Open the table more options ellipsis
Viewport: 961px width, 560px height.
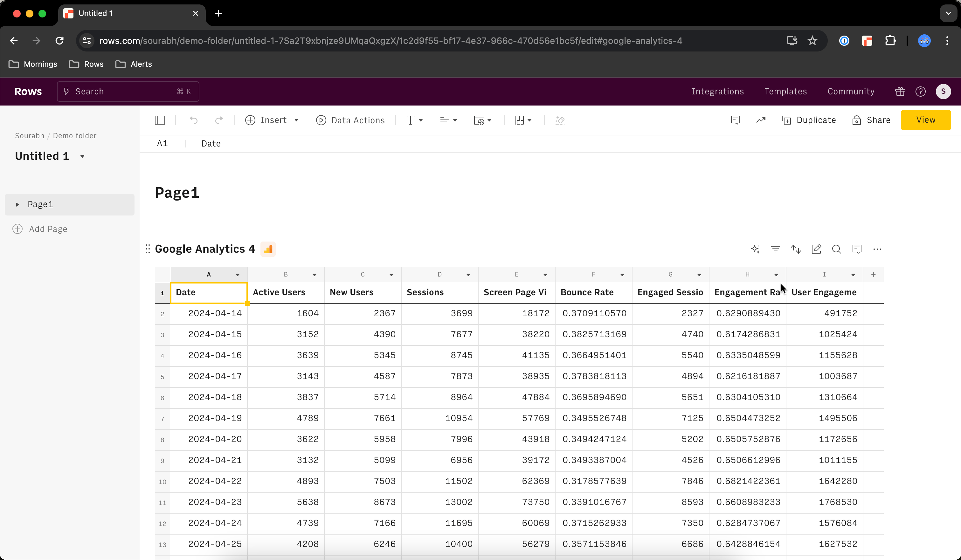pos(877,249)
